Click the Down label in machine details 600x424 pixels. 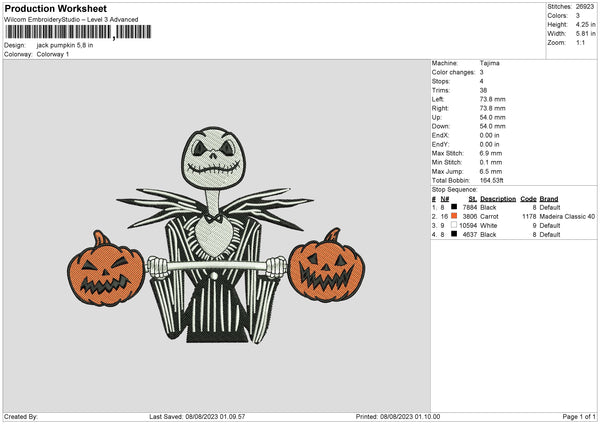click(x=441, y=126)
